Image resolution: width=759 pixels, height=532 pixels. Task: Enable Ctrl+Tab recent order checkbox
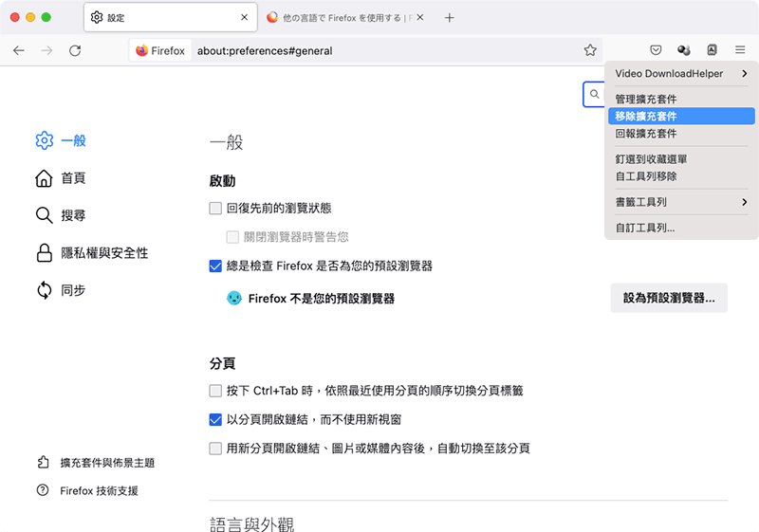click(215, 391)
